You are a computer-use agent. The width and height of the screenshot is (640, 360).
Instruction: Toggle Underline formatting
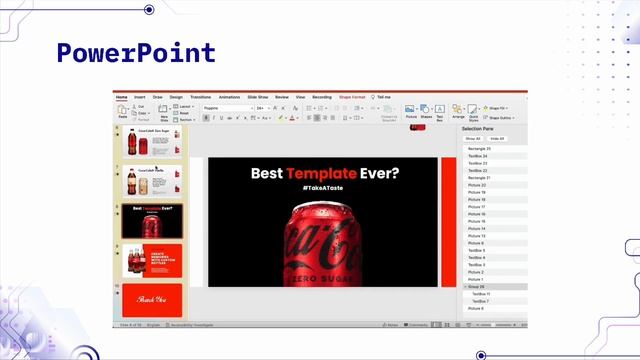[222, 118]
